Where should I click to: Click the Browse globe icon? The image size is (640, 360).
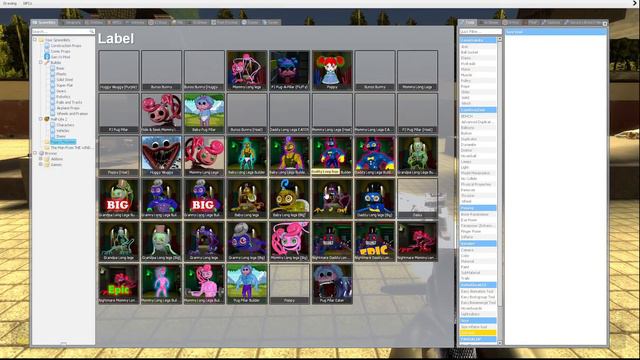tap(41, 153)
